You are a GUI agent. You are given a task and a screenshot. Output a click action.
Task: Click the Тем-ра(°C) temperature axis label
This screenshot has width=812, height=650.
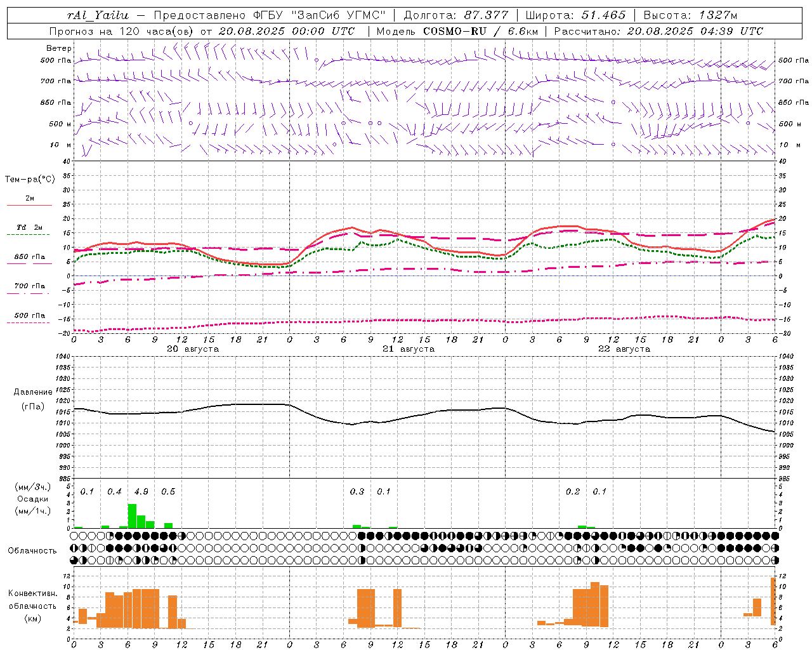pos(30,179)
